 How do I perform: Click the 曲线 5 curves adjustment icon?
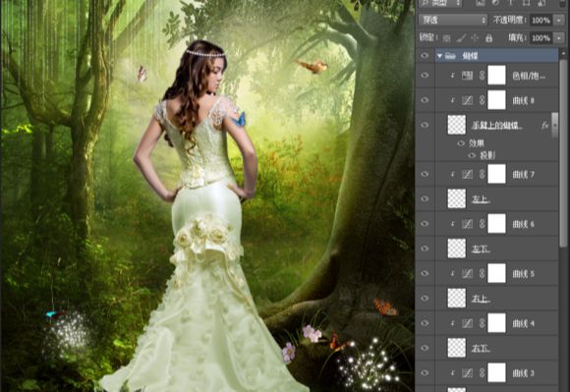(467, 273)
